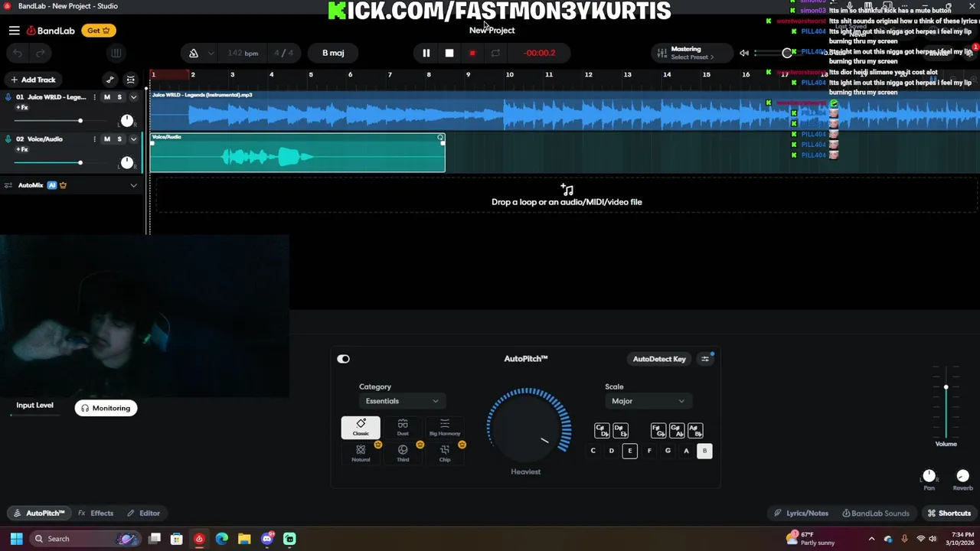Select the Chip AutoPitch preset

(445, 453)
